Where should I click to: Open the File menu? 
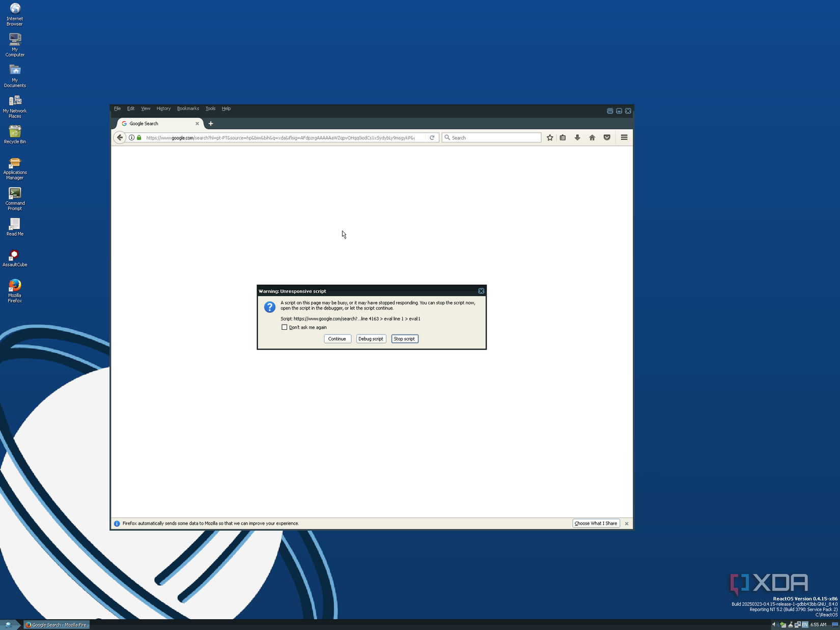point(117,108)
